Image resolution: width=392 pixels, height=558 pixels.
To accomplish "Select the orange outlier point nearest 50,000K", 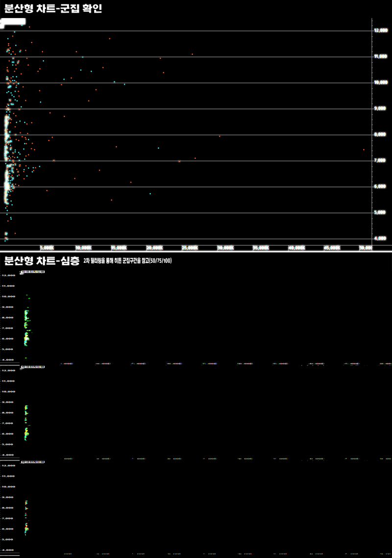I will pos(364,150).
